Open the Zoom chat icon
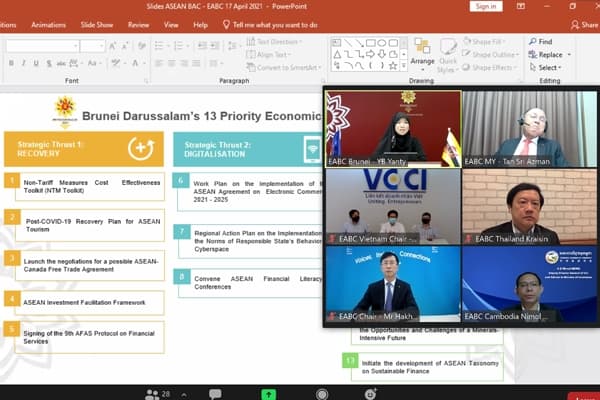The height and width of the screenshot is (400, 600). coord(215,393)
